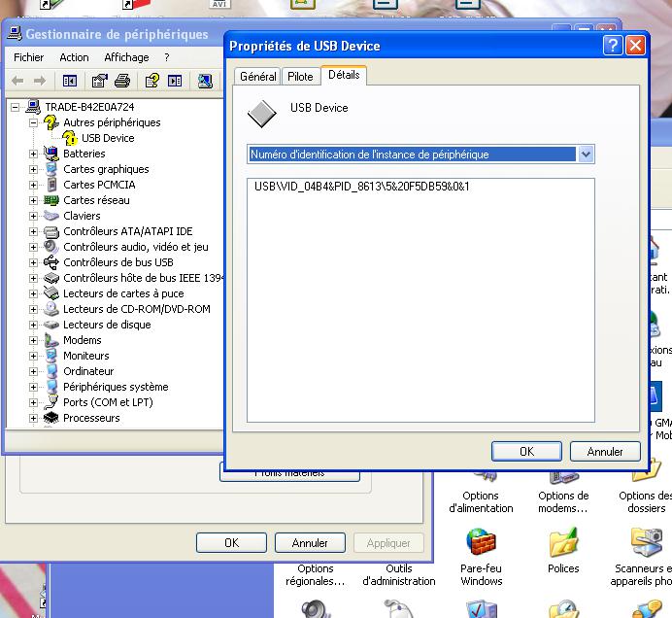
Task: Select the Détails tab
Action: [x=344, y=75]
